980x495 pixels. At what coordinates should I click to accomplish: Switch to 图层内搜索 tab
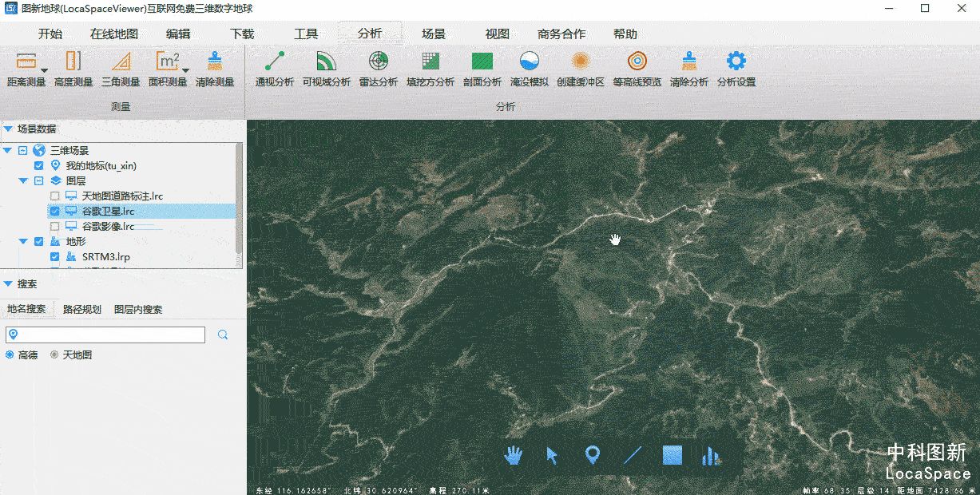click(x=138, y=310)
